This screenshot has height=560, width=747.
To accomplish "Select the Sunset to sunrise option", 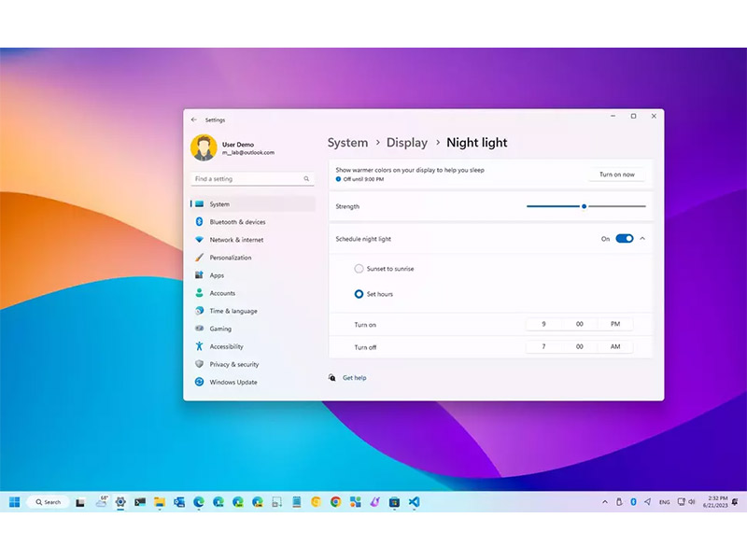I will point(359,269).
